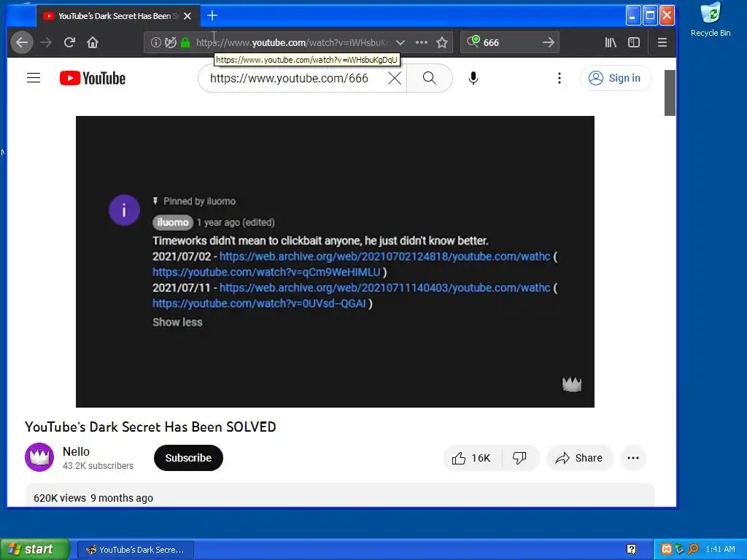Click the YouTube logo
Screen dimensions: 747x560
pyautogui.click(x=93, y=78)
